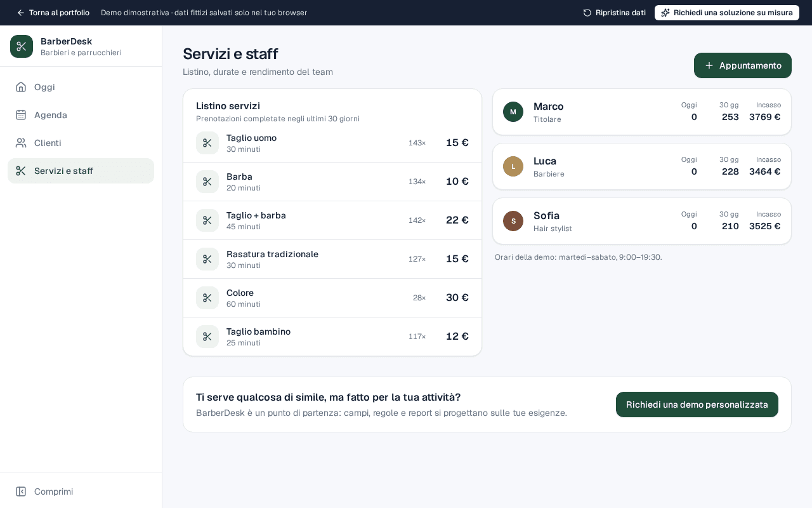Click Richiedi una demo personalizzata
This screenshot has width=812, height=508.
[697, 404]
